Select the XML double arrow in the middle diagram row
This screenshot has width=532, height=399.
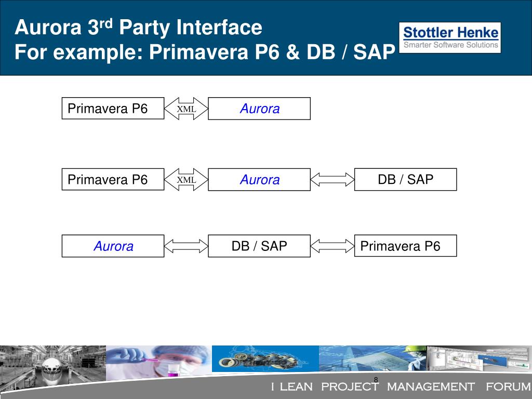[186, 179]
